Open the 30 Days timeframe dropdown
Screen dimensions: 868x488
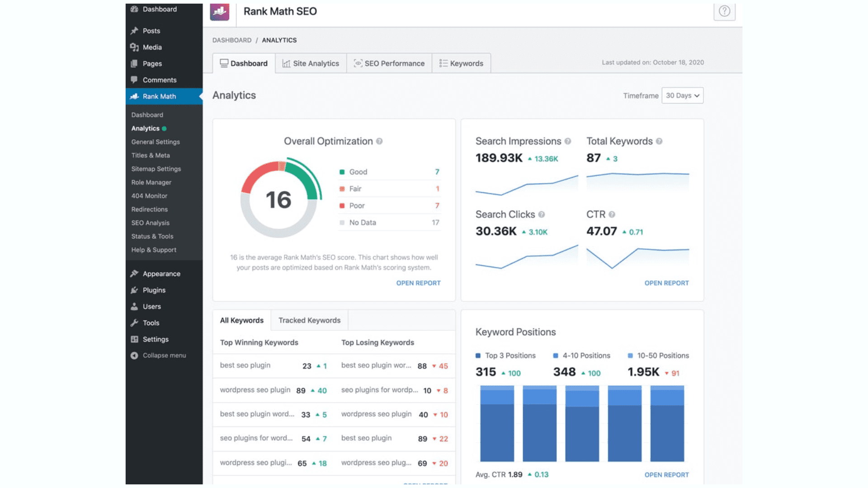(682, 96)
